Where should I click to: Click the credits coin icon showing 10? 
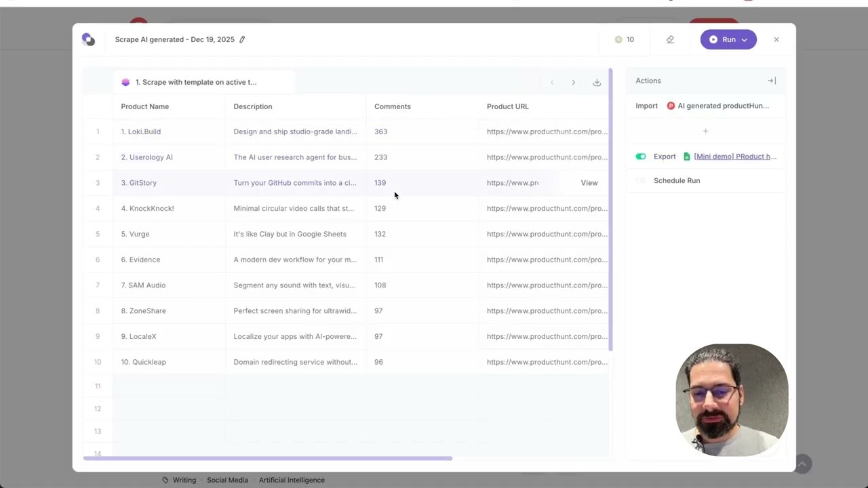[x=618, y=39]
